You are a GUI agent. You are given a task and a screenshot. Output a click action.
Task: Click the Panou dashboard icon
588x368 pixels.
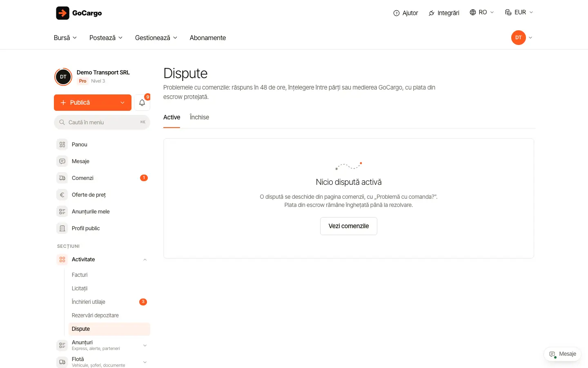click(x=62, y=144)
